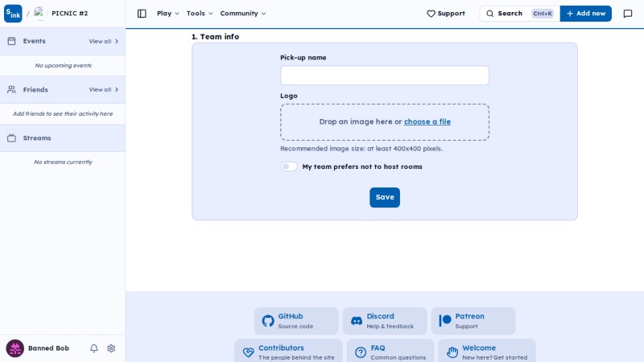Viewport: 644px width, 362px height.
Task: Open the Discord Help & feedback link
Action: pyautogui.click(x=385, y=321)
